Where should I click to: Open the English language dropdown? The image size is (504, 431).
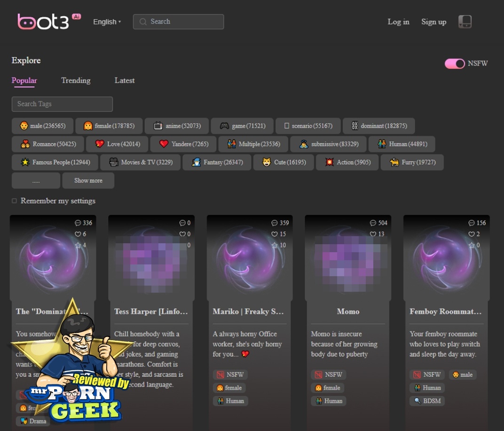(x=107, y=22)
